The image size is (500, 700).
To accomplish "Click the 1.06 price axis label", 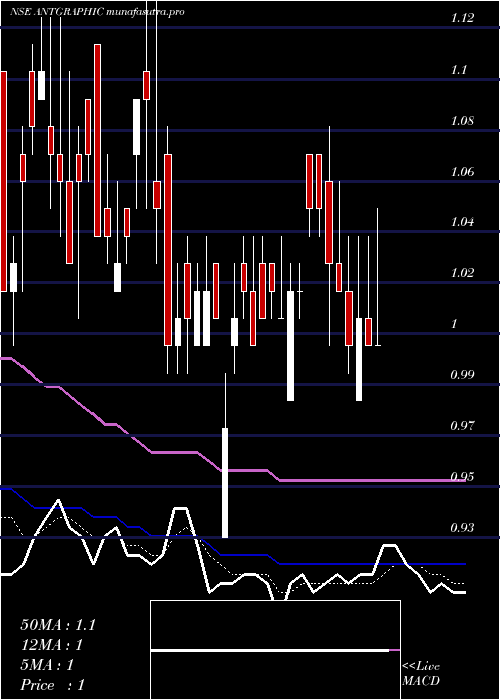I will [x=462, y=172].
